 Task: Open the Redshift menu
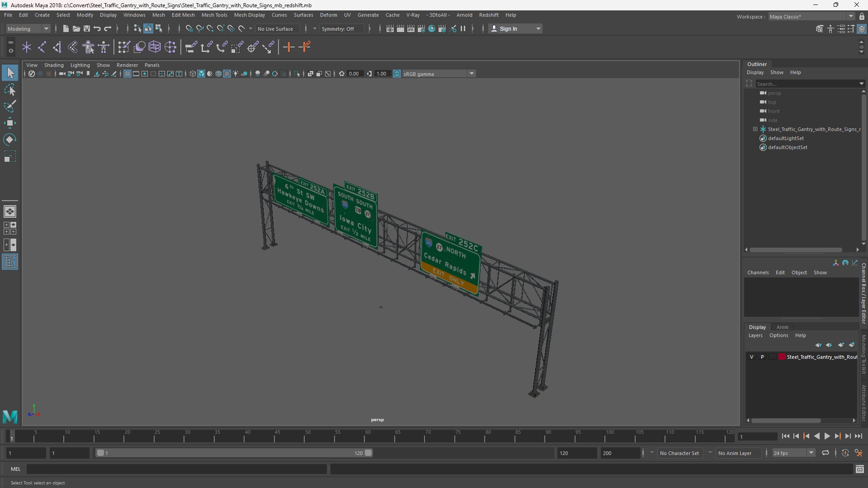point(488,15)
